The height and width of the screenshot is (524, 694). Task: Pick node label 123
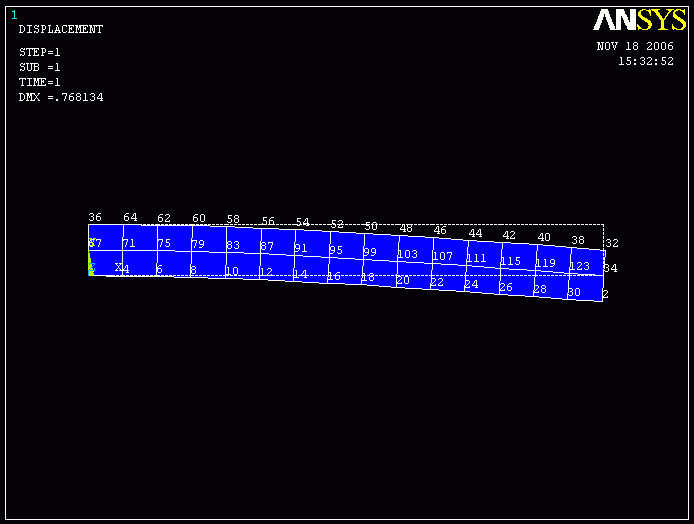[579, 266]
